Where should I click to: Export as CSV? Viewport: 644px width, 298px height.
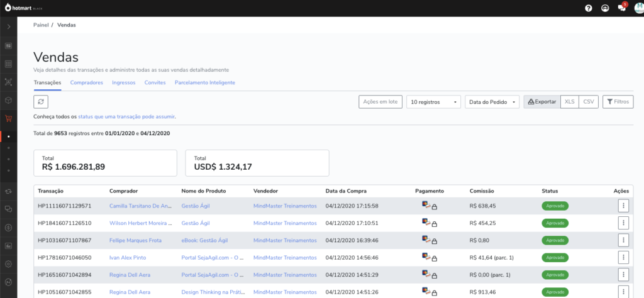[x=589, y=102]
